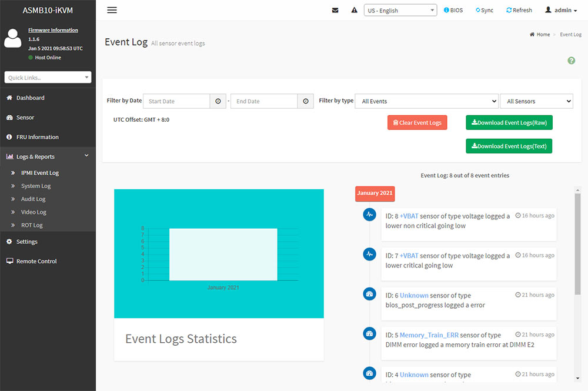The height and width of the screenshot is (391, 588).
Task: Click the Firmware Information link
Action: tap(53, 30)
